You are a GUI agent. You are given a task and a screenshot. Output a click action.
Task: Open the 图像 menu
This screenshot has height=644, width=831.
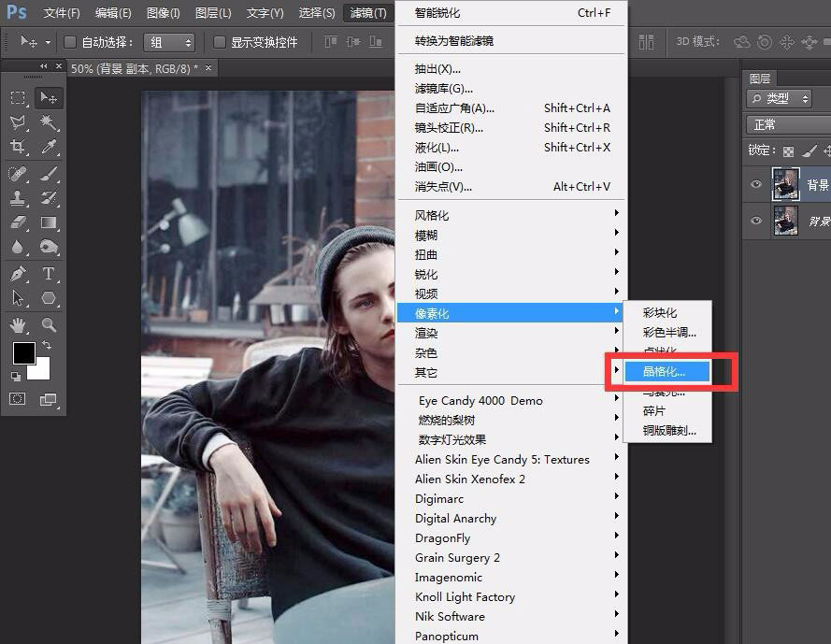(x=164, y=13)
